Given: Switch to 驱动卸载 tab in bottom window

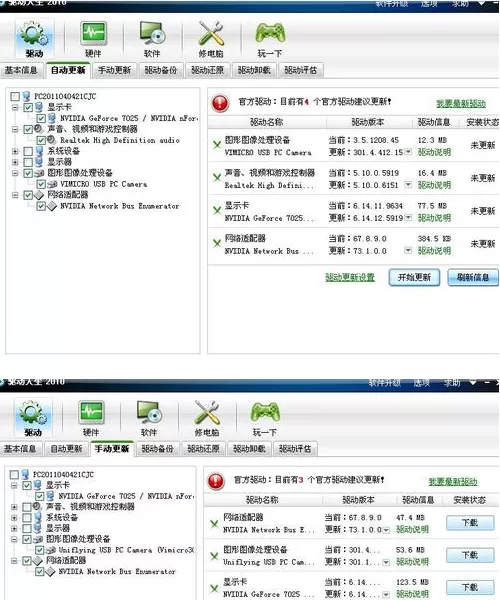Looking at the screenshot, I should [249, 448].
